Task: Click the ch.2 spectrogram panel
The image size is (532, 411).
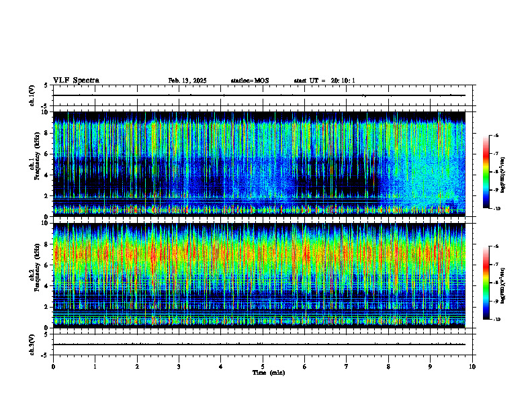Action: pos(259,275)
